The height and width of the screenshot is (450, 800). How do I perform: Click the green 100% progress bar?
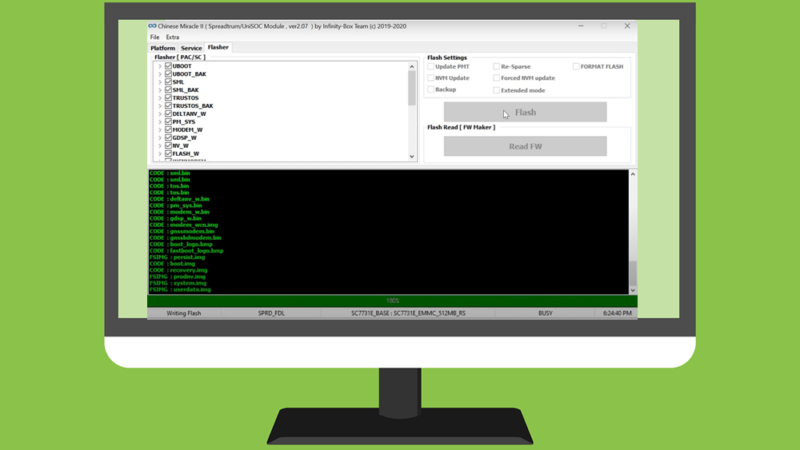point(392,301)
